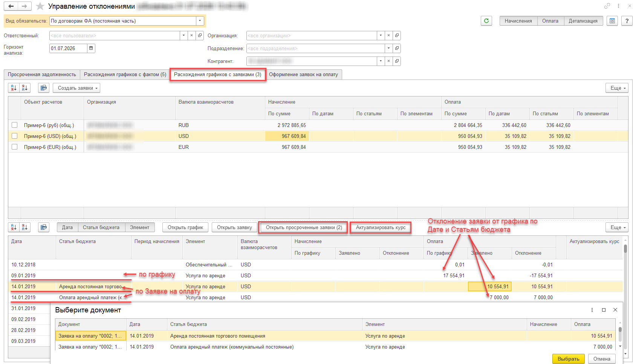Viewport: 633px width, 364px height.
Task: Switch view to Начисления
Action: 518,21
